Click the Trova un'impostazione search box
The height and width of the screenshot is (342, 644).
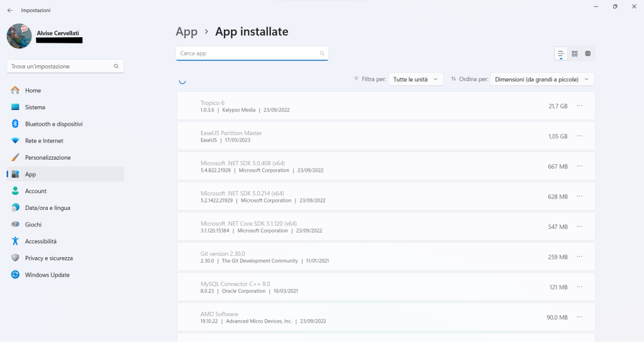pyautogui.click(x=60, y=66)
